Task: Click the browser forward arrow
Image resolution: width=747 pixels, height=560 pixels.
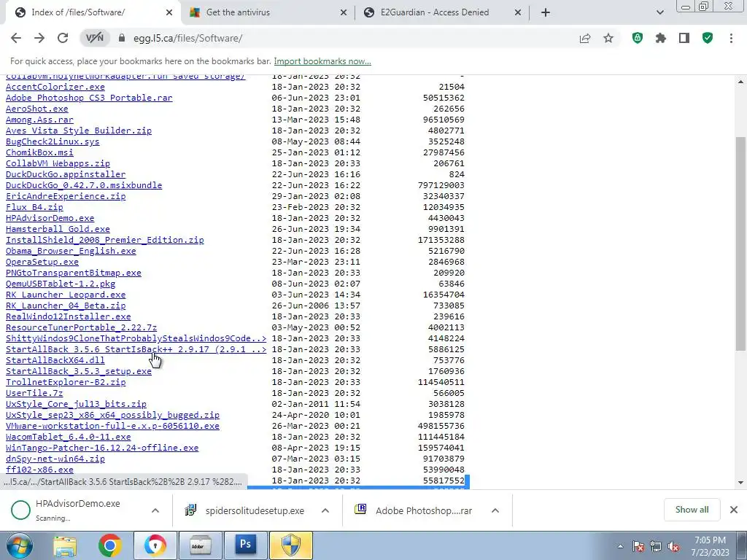Action: click(x=39, y=38)
